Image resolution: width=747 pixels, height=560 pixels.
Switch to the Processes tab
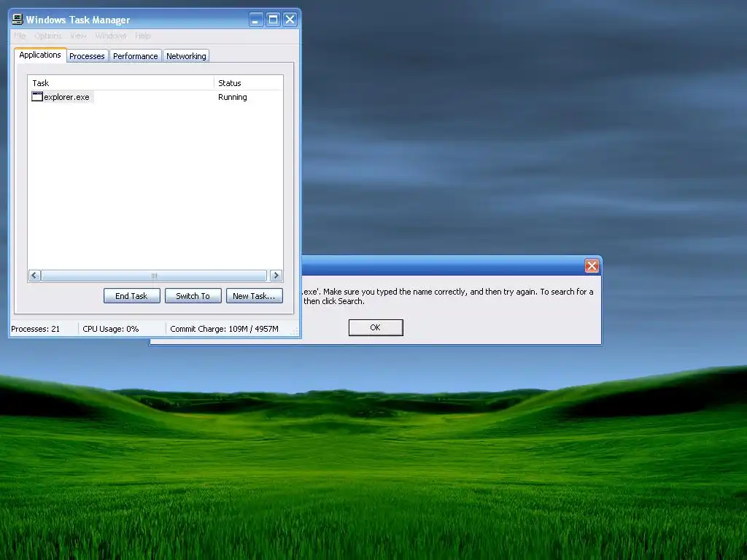pos(87,56)
